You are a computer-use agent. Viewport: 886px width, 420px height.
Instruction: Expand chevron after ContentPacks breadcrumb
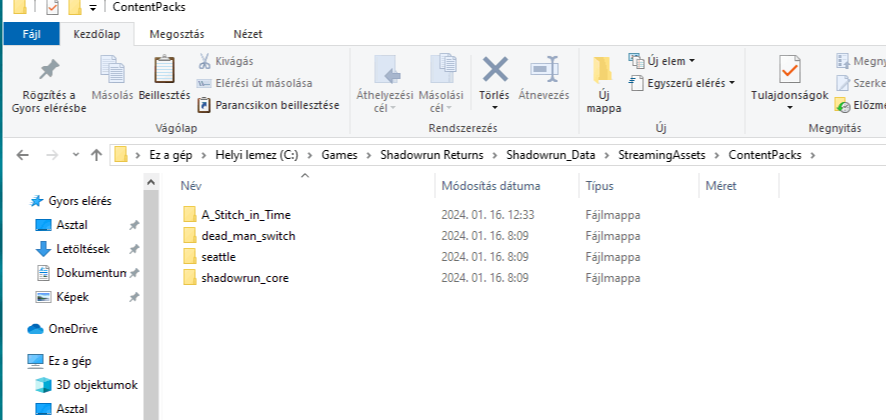click(x=814, y=155)
